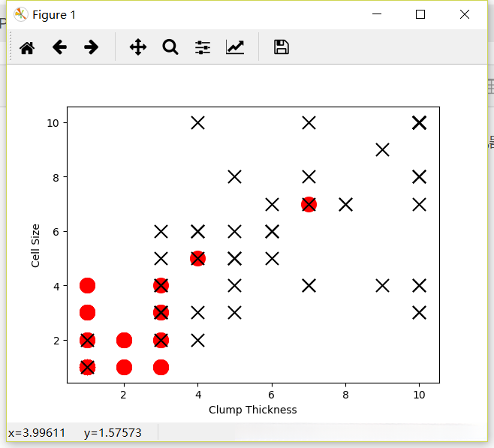Click the y=1.57573 status readout

tap(113, 433)
